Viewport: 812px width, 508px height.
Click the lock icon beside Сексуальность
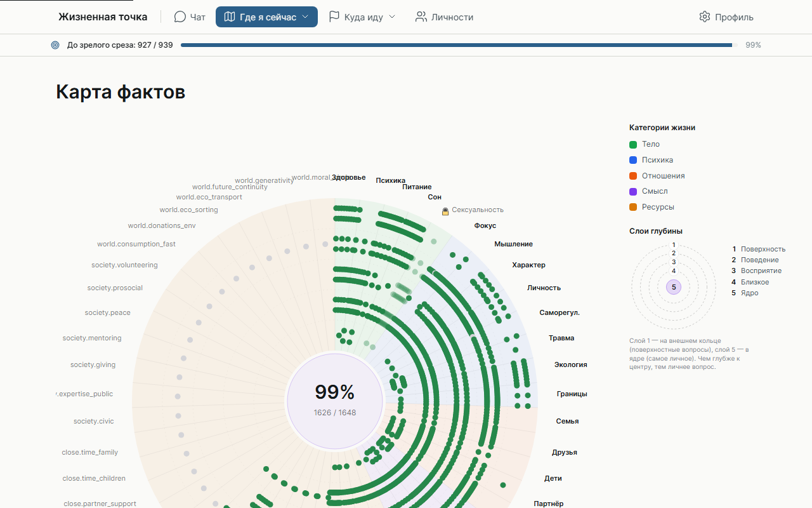pos(445,210)
